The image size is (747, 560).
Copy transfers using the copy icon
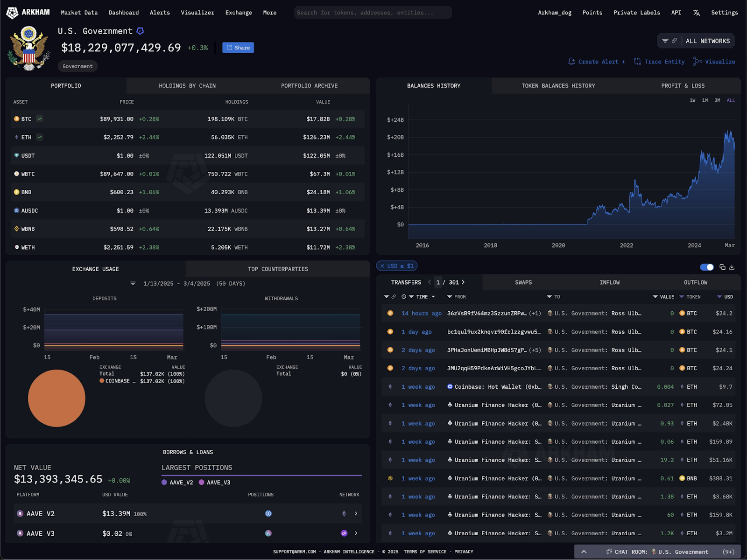pyautogui.click(x=722, y=267)
